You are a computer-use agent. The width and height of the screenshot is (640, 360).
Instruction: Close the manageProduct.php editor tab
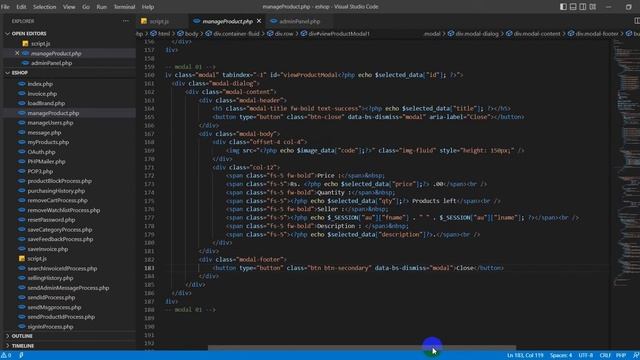[x=259, y=21]
